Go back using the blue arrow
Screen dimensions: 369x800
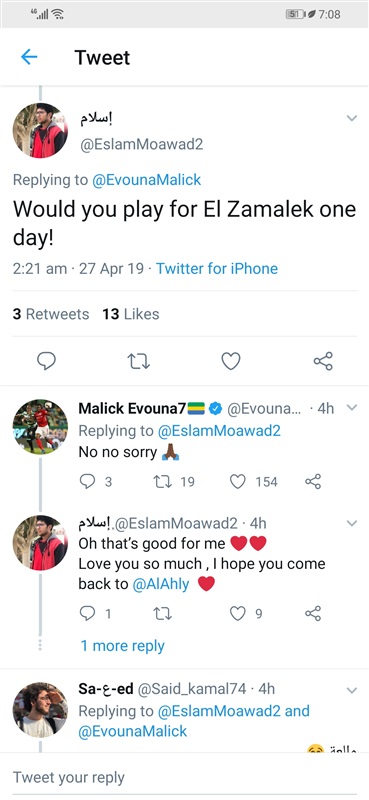29,57
